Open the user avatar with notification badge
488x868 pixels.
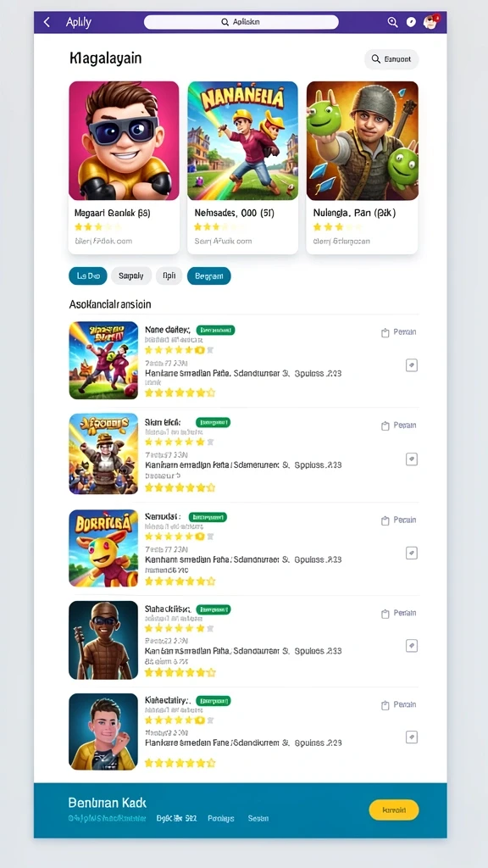click(430, 21)
